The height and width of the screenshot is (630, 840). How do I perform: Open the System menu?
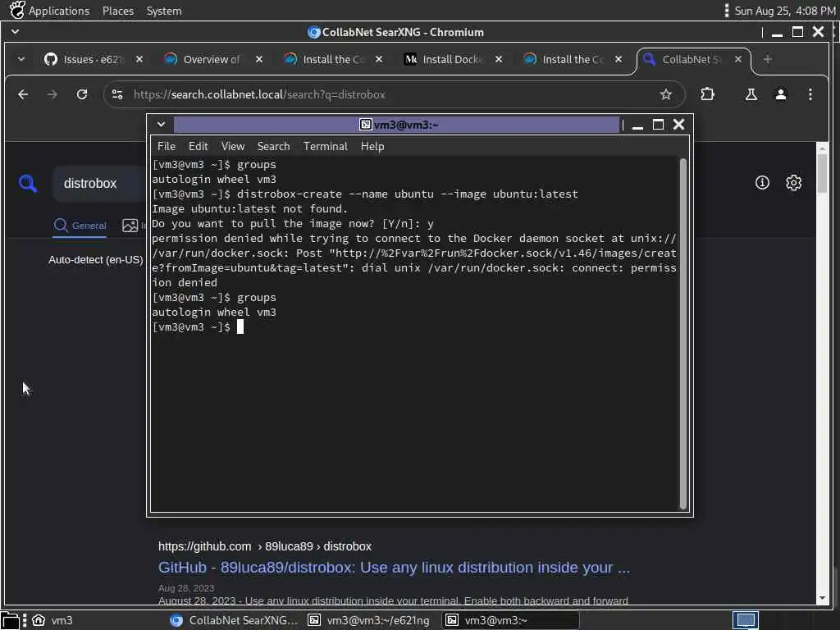point(164,11)
